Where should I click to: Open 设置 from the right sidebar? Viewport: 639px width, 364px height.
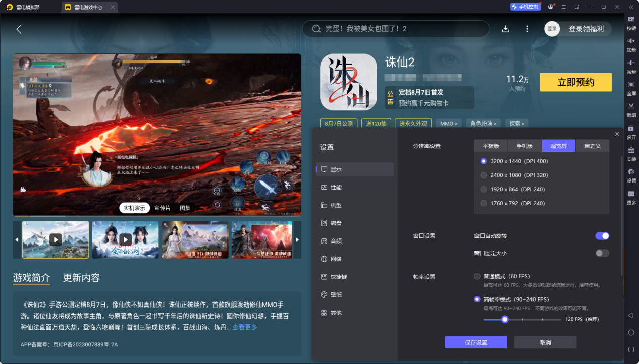[631, 174]
